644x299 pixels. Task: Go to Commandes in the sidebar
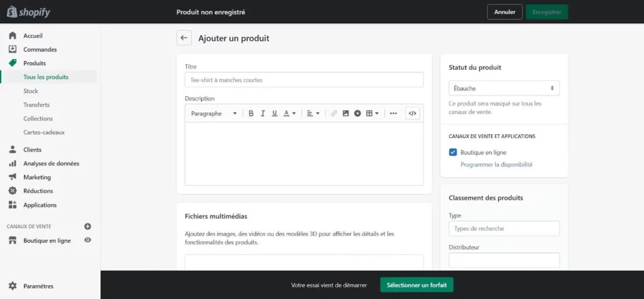coord(40,50)
